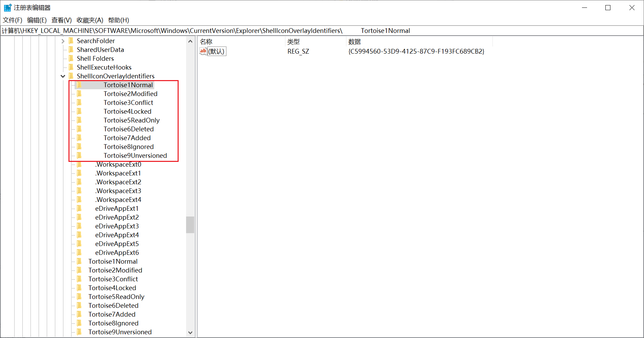Click folder icon of .WorkspaceExt4
The width and height of the screenshot is (644, 338).
[x=79, y=200]
